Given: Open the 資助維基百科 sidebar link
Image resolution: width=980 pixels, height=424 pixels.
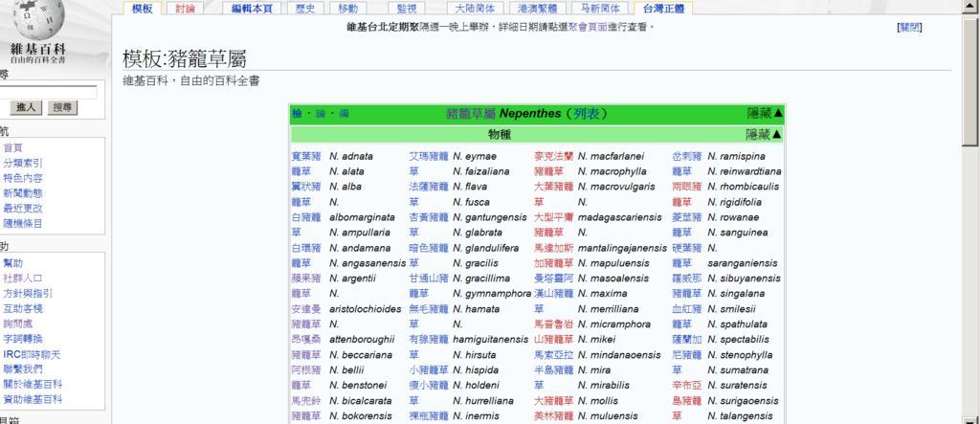Looking at the screenshot, I should (33, 400).
